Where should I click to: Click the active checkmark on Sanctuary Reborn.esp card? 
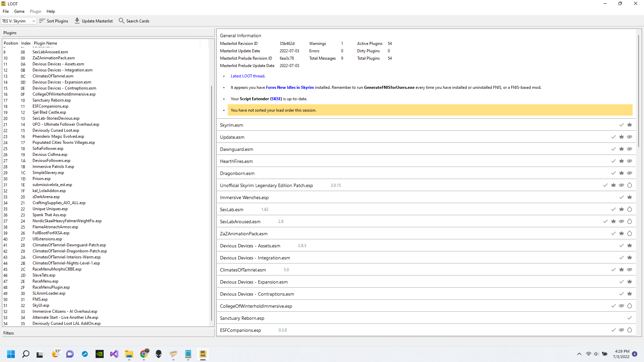pos(630,318)
